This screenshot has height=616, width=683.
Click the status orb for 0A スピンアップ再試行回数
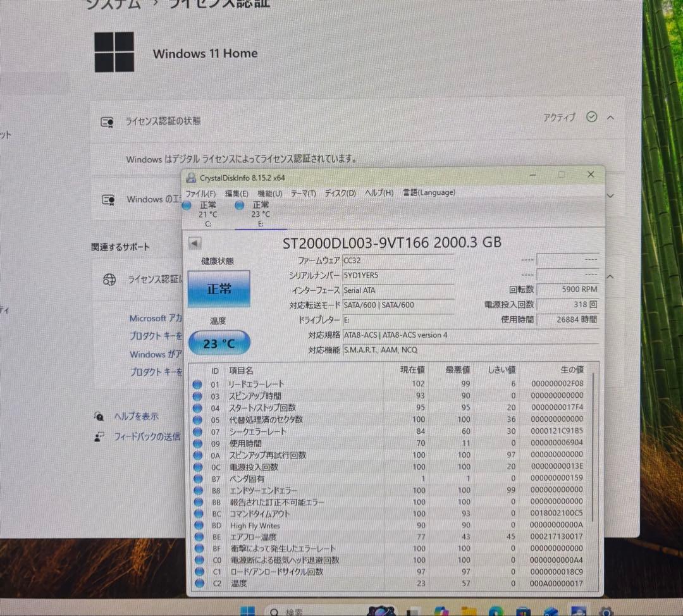click(198, 455)
